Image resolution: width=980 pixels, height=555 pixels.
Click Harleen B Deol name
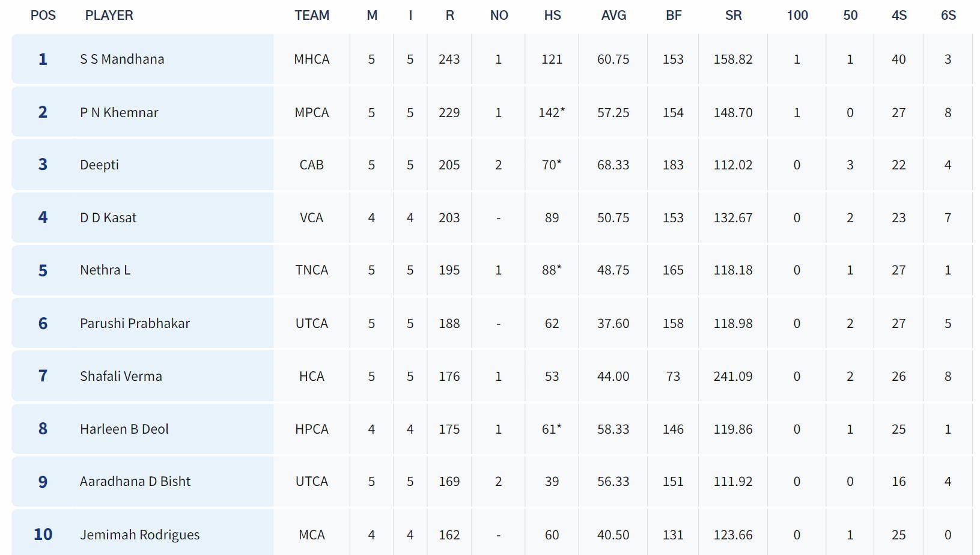click(x=124, y=429)
